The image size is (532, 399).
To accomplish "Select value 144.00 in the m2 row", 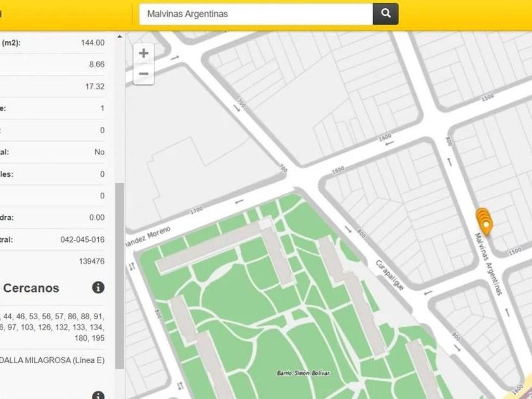I will 92,42.
